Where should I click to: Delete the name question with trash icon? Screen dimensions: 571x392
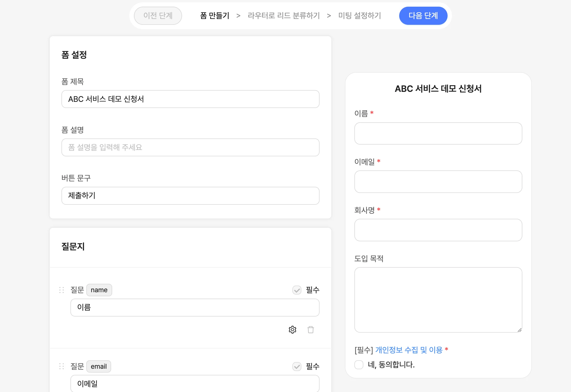click(x=311, y=330)
